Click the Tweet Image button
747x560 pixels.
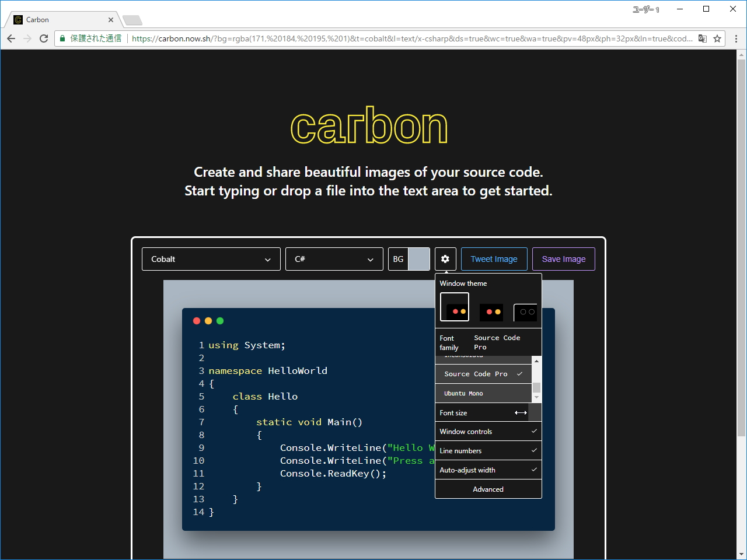click(494, 259)
